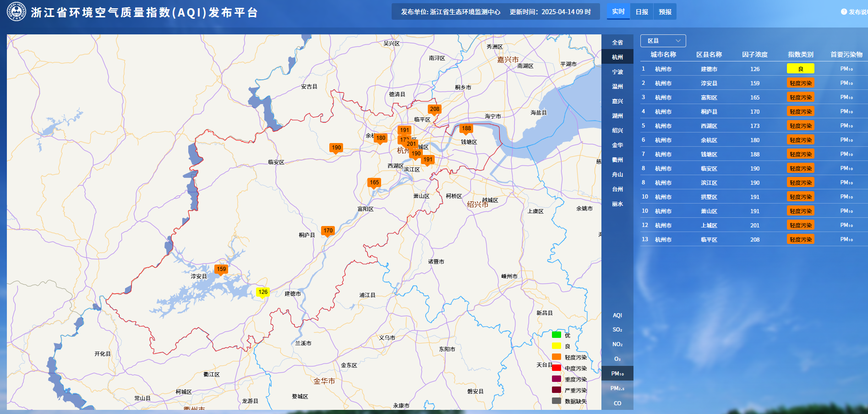Image resolution: width=868 pixels, height=414 pixels.
Task: Select the 萧山区 table row
Action: (754, 211)
